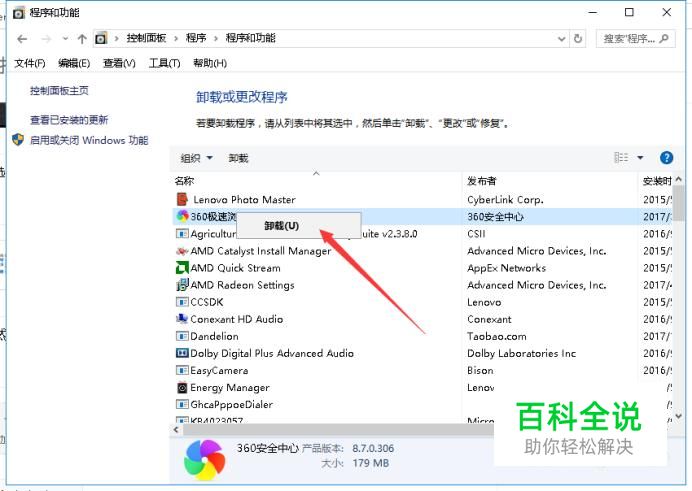Open the 组织 dropdown
Viewport: 692px width, 491px height.
pyautogui.click(x=196, y=158)
